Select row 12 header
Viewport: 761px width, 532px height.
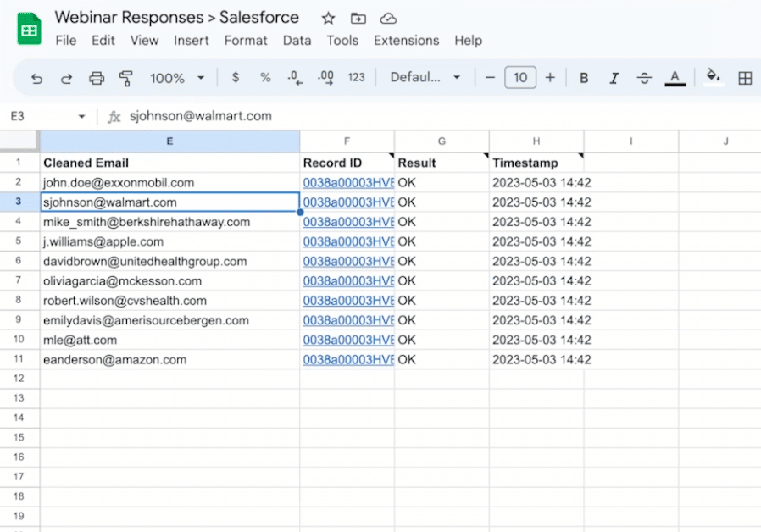pos(19,379)
